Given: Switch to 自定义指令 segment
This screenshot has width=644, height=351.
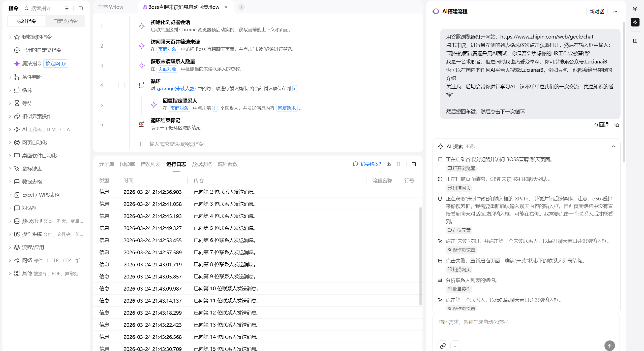Looking at the screenshot, I should 65,21.
